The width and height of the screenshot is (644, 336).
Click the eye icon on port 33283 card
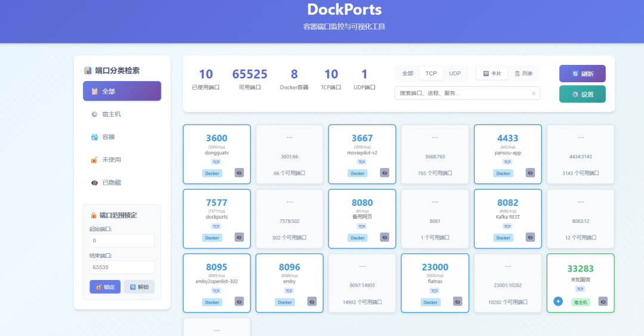tap(603, 301)
